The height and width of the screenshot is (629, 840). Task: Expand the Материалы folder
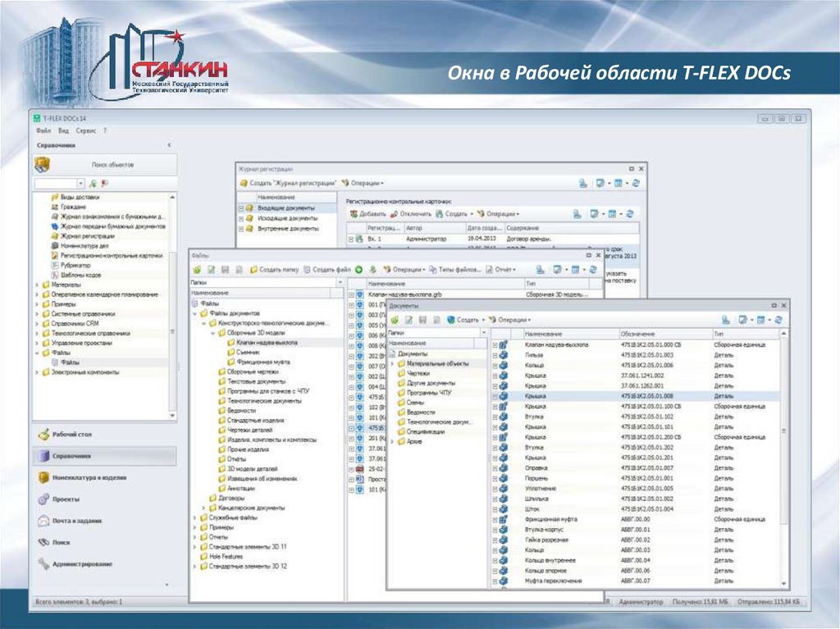[x=37, y=285]
